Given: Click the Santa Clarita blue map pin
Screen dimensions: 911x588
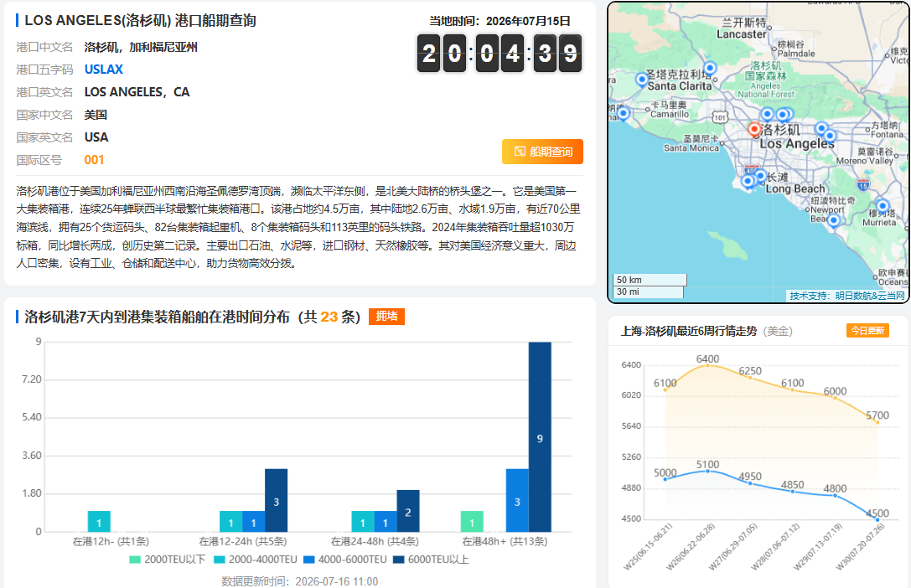Looking at the screenshot, I should (642, 80).
